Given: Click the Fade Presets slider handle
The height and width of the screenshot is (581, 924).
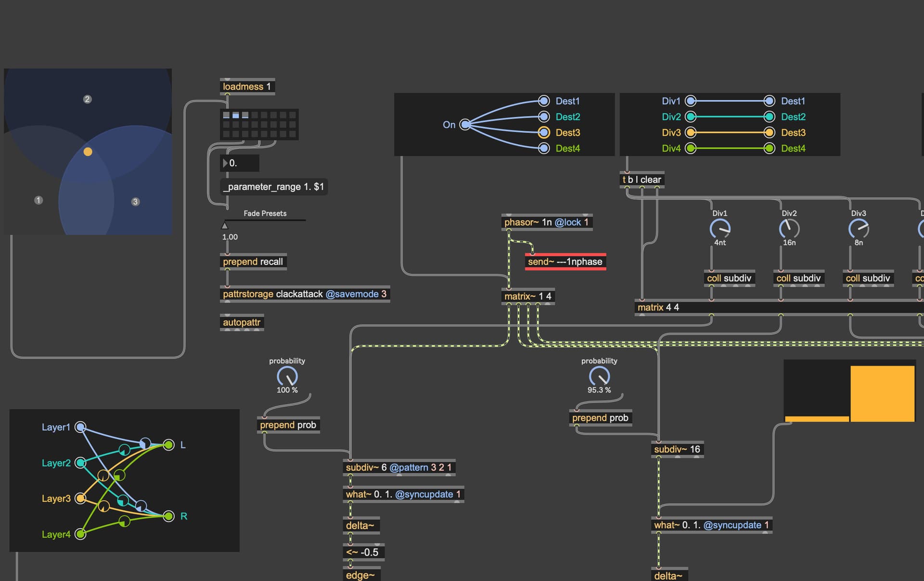Looking at the screenshot, I should pyautogui.click(x=224, y=225).
